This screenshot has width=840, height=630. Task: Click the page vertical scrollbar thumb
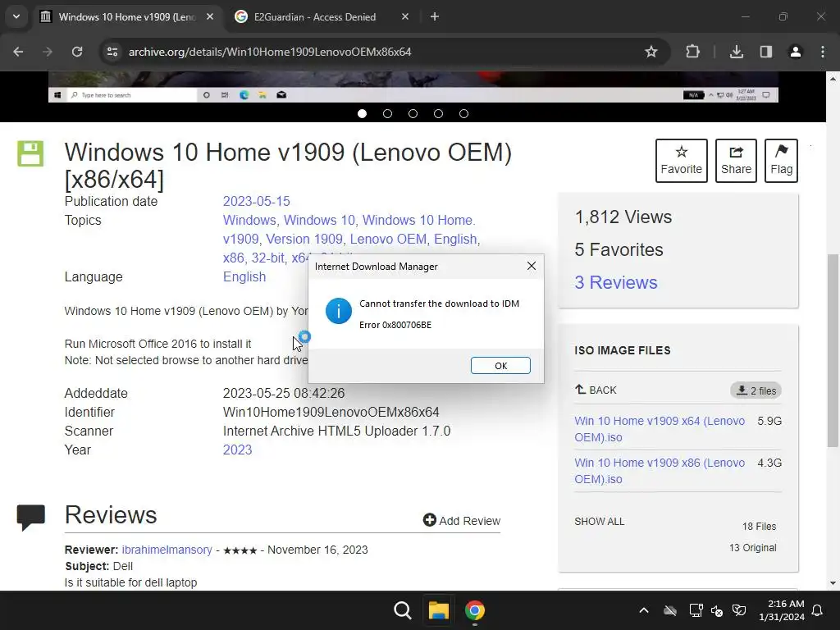833,351
